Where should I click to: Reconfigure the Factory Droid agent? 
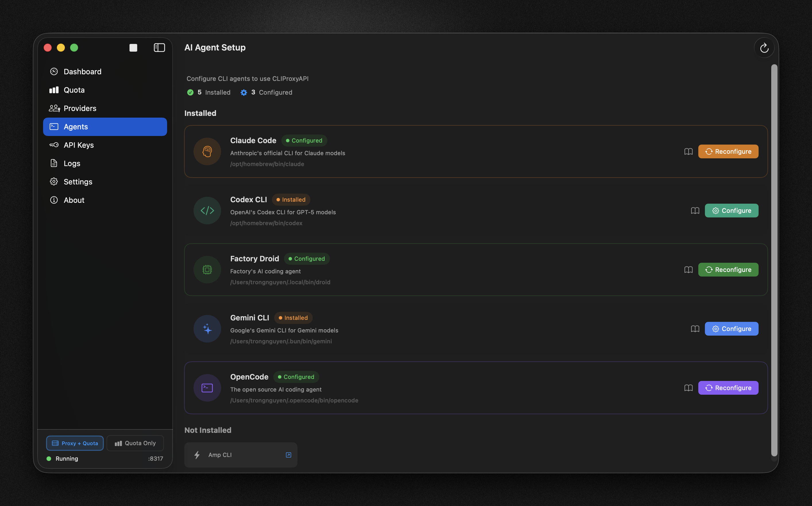pos(728,270)
